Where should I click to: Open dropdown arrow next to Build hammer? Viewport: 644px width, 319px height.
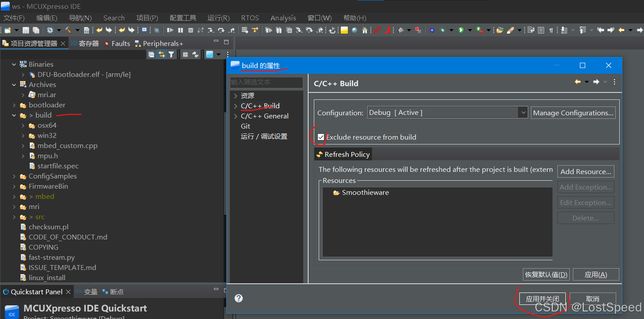[77, 30]
